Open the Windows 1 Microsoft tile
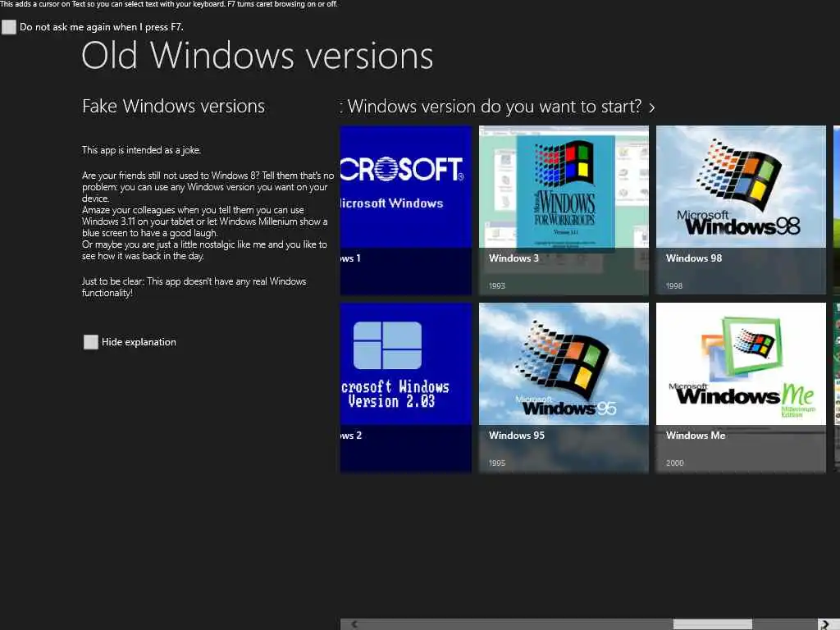Viewport: 840px width, 630px height. 405,210
